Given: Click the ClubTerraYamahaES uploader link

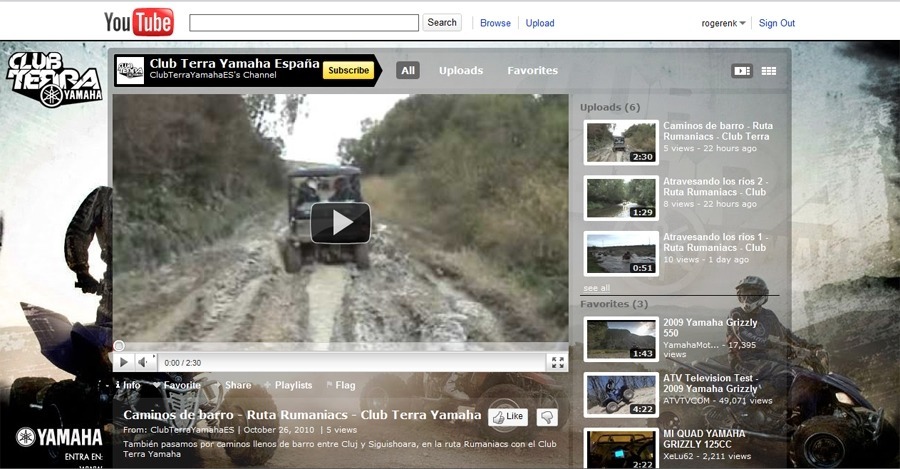Looking at the screenshot, I should click(x=192, y=430).
